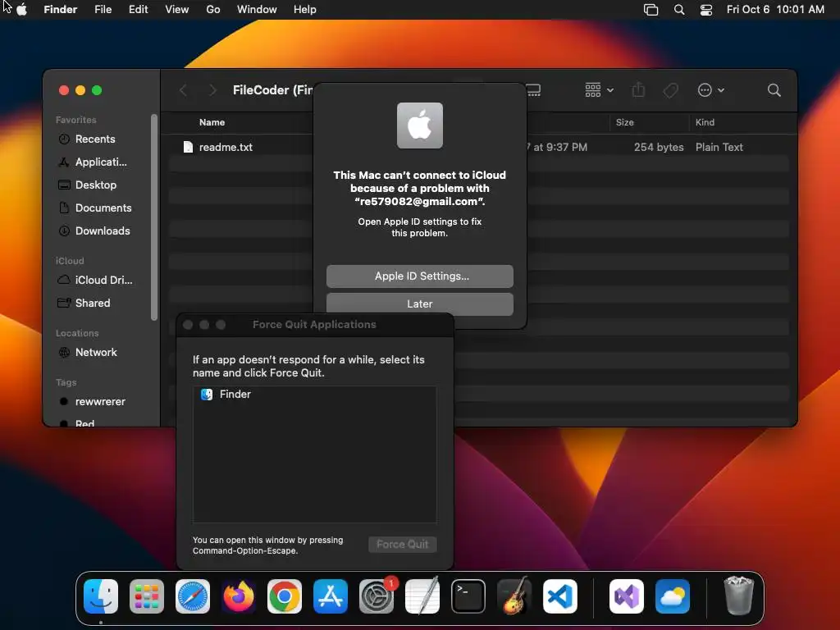Open App Store from the Dock
This screenshot has height=630, width=840.
tap(331, 596)
